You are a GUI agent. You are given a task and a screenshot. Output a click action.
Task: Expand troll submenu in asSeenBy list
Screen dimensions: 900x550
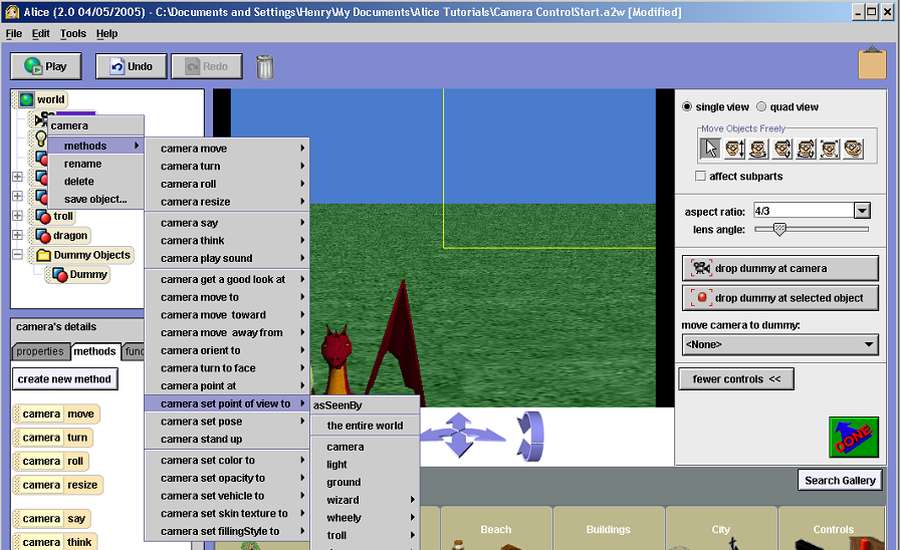(365, 536)
